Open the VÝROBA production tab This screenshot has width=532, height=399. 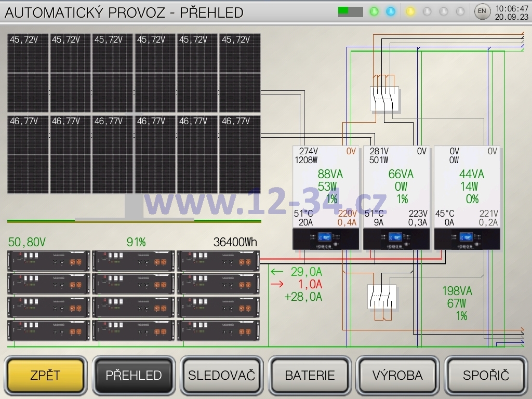click(397, 375)
